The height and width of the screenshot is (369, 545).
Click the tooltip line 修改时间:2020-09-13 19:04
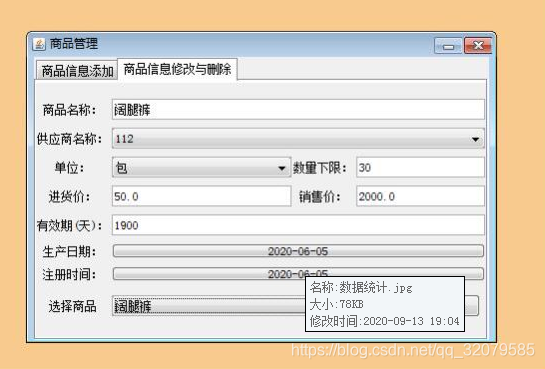click(384, 321)
